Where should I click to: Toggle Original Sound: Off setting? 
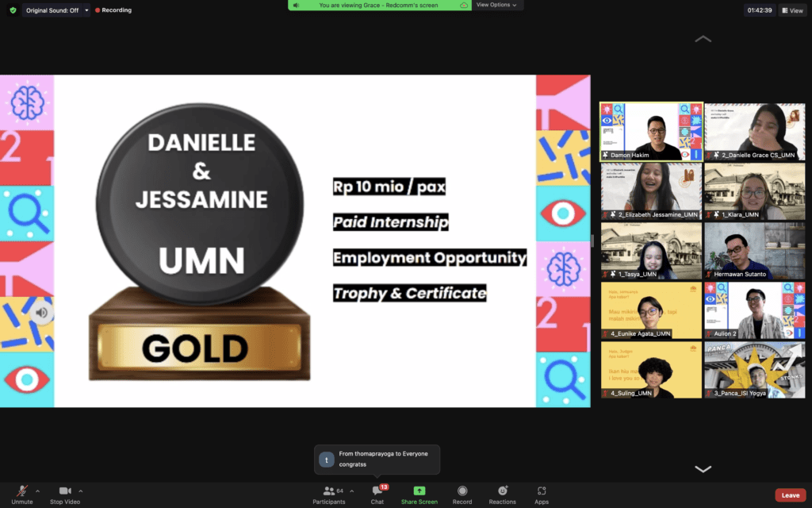pos(52,10)
